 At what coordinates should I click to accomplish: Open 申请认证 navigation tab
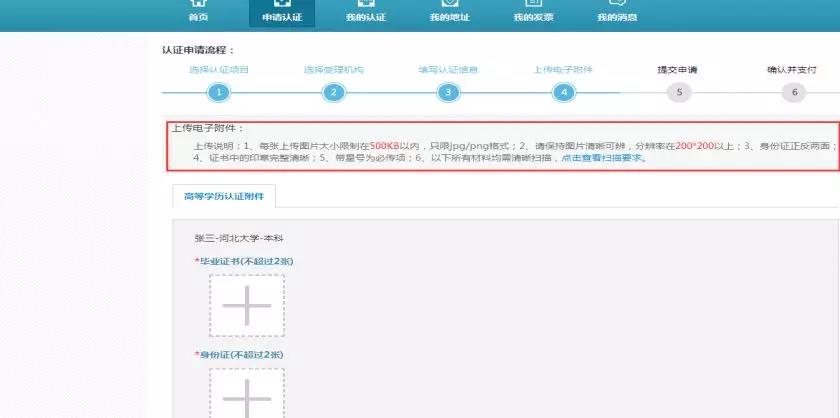282,13
